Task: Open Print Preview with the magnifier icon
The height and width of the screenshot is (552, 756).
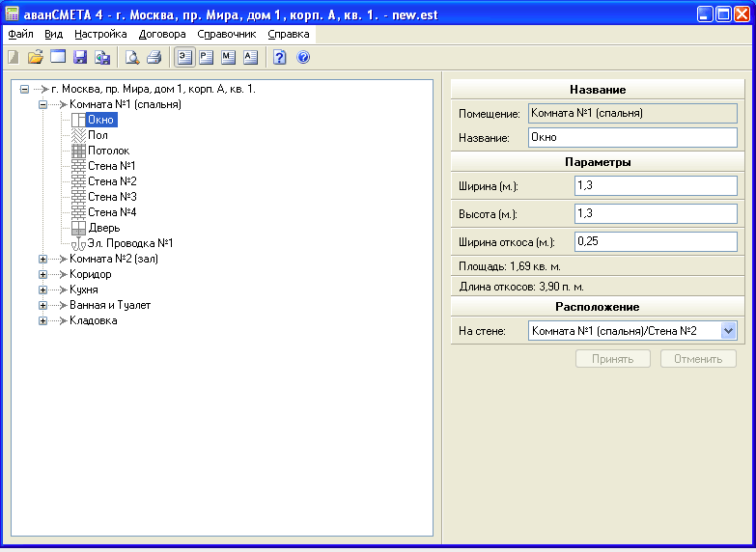Action: click(x=132, y=58)
